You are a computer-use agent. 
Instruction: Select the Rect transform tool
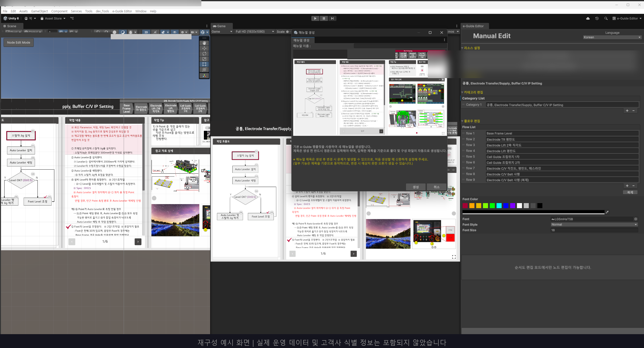[204, 64]
